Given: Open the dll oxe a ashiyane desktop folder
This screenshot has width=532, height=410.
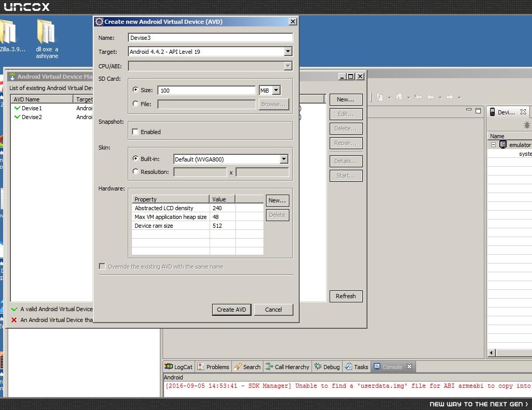Looking at the screenshot, I should point(47,39).
